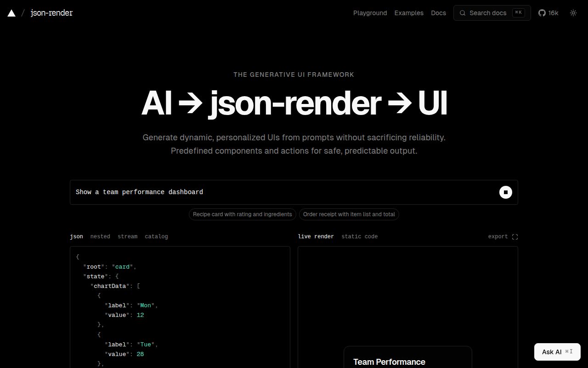Click the 16k stars count

[553, 13]
